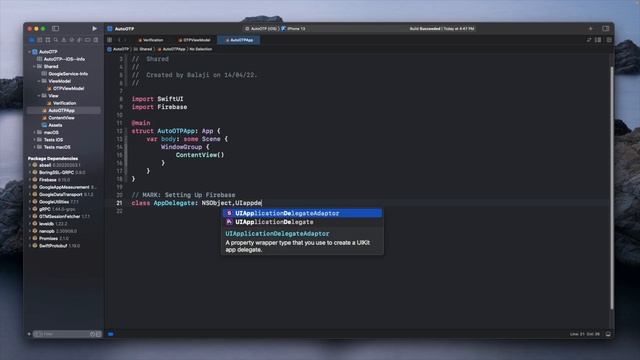Choose the AutoOTP (iOS) scheme selector
Viewport: 640px width, 360px height.
[x=261, y=29]
